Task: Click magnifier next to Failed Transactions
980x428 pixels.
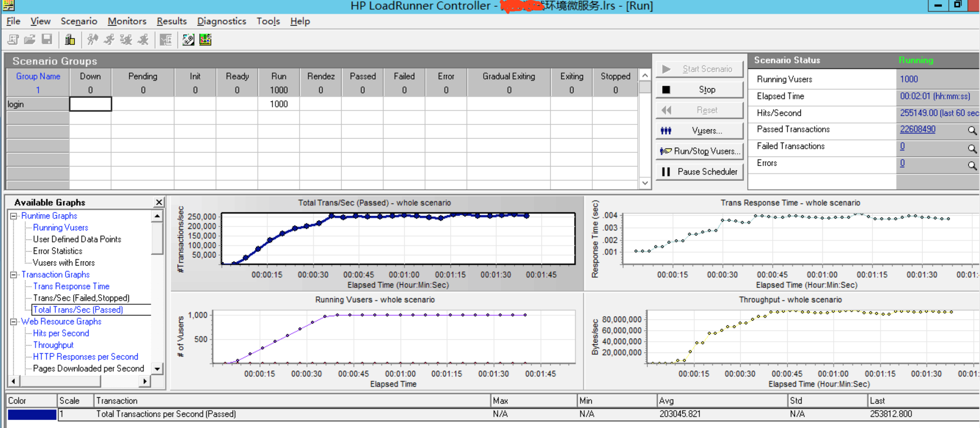Action: tap(972, 149)
